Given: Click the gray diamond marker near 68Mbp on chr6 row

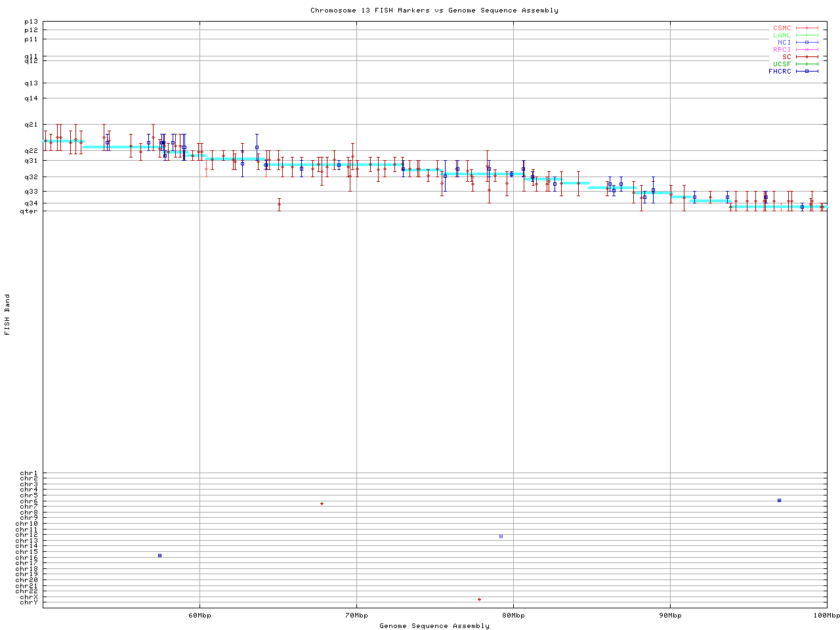Looking at the screenshot, I should pyautogui.click(x=322, y=503).
